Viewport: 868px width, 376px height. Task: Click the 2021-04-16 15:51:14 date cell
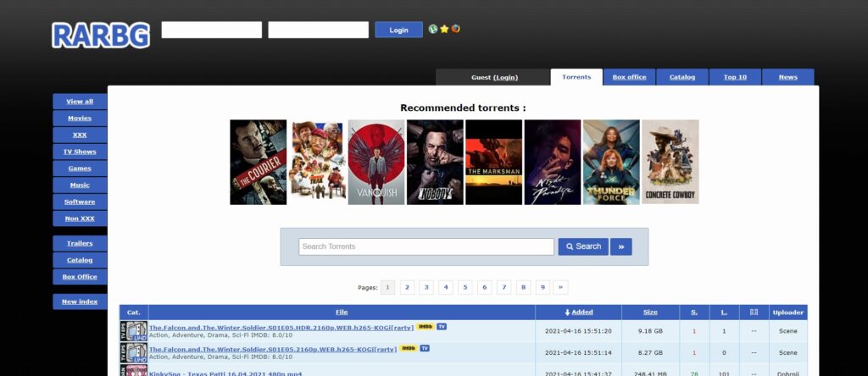tap(578, 353)
